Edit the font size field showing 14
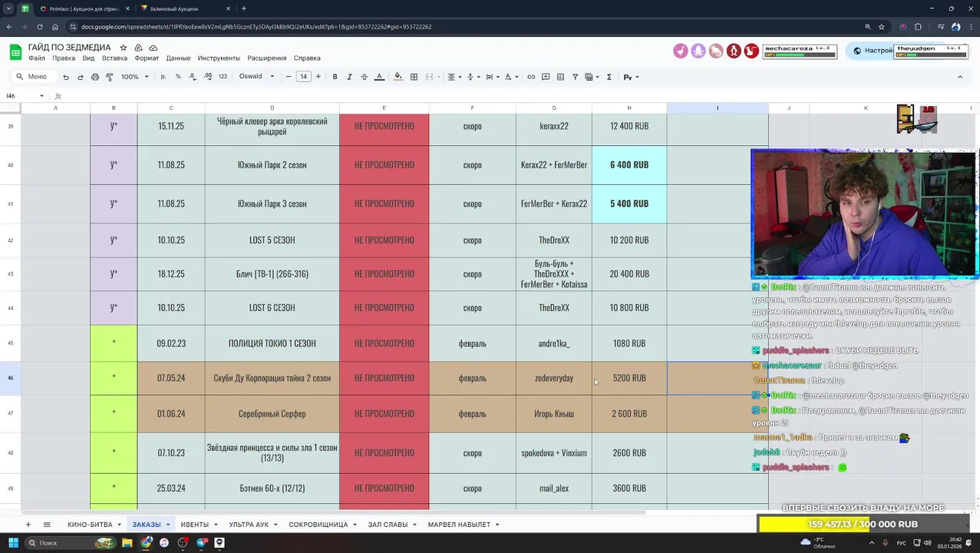The width and height of the screenshot is (980, 553). click(x=303, y=77)
